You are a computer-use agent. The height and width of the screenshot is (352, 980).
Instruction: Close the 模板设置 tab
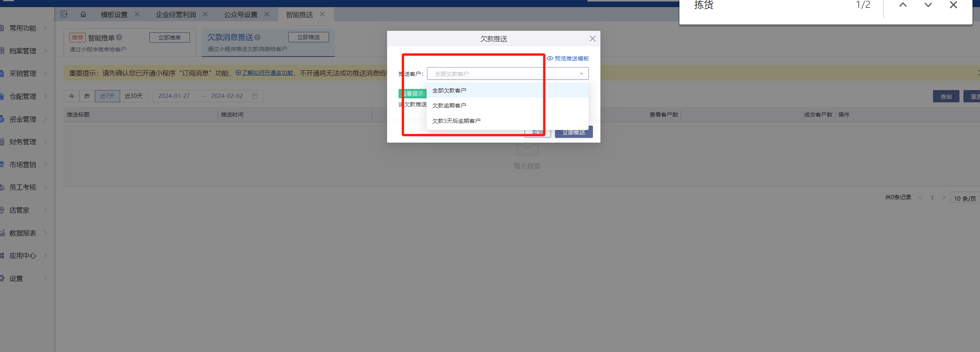pos(137,14)
